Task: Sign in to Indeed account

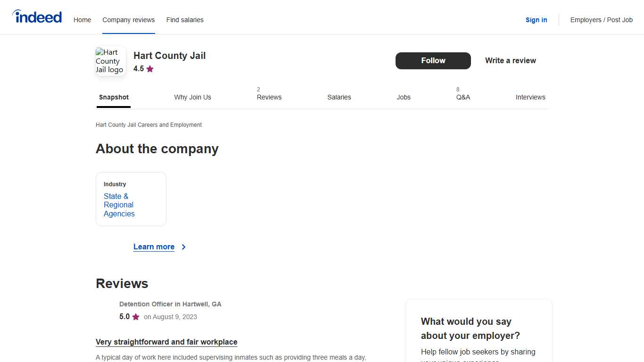Action: pyautogui.click(x=536, y=20)
